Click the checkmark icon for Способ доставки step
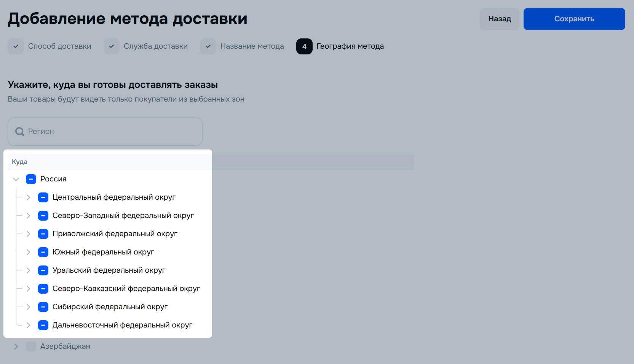Screen dimensions: 634x364 tap(16, 46)
